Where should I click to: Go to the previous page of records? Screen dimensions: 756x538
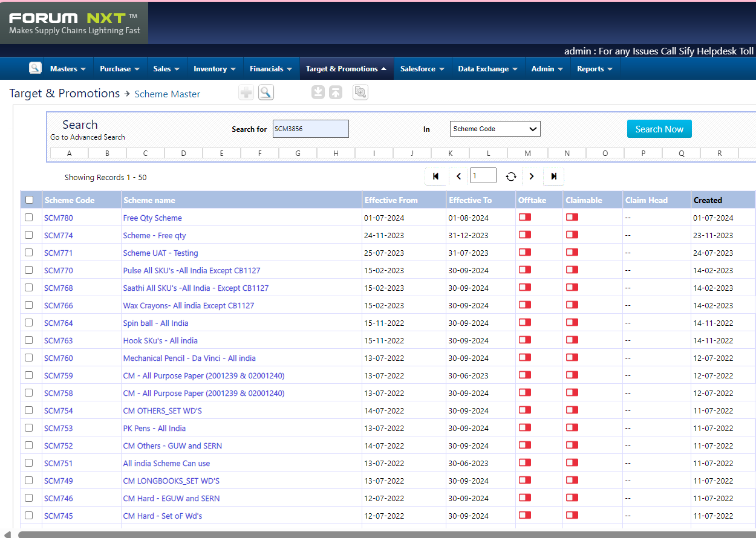(458, 177)
